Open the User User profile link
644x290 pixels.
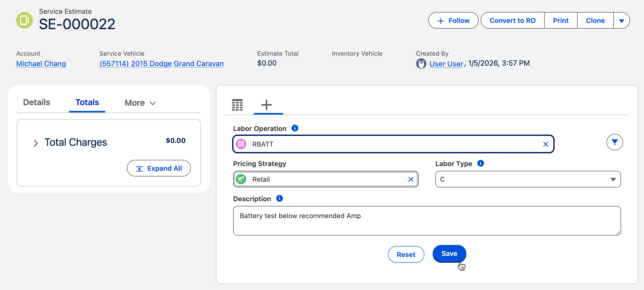coord(446,64)
